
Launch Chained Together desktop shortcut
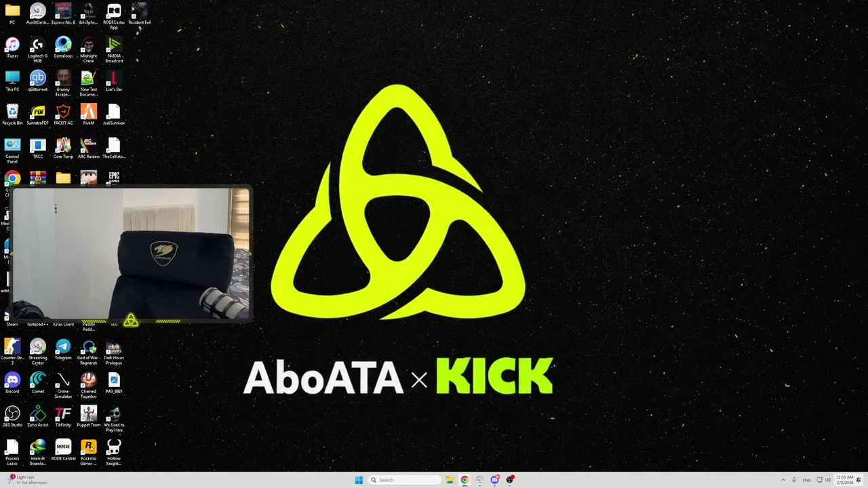[88, 385]
